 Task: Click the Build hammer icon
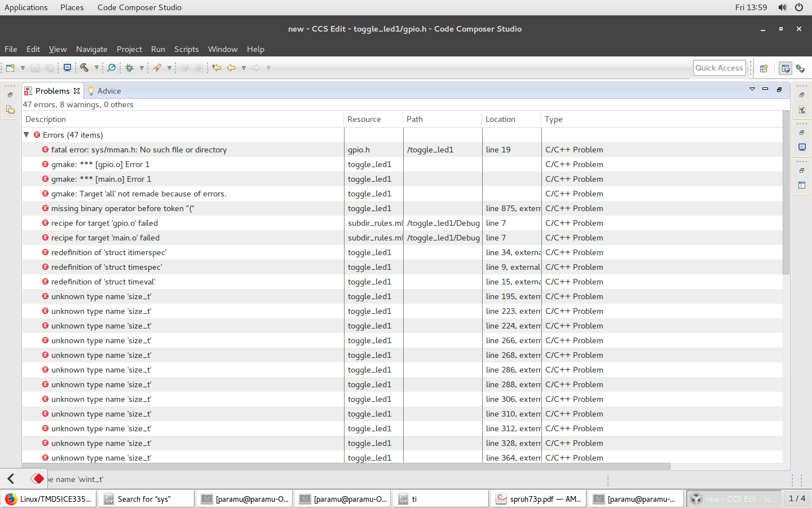click(84, 68)
